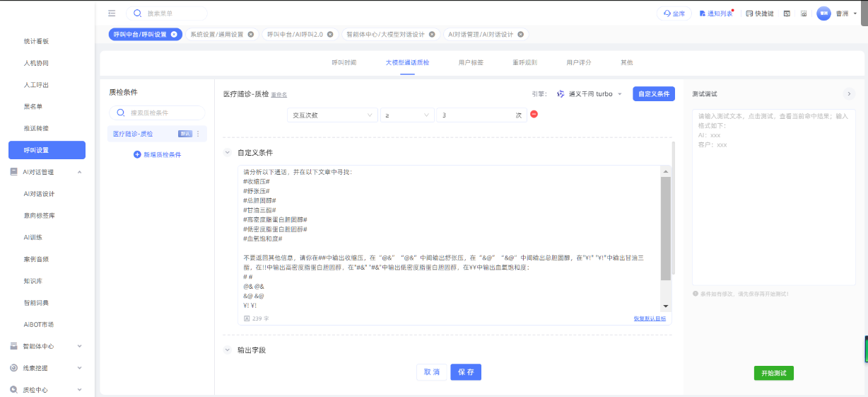Switch to the 用户标签 tab
Image resolution: width=868 pixels, height=397 pixels.
471,62
